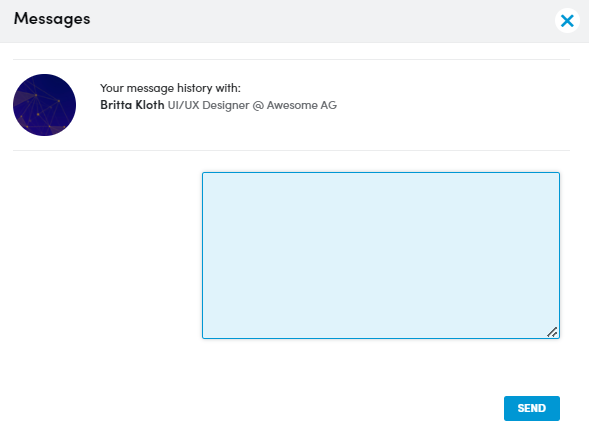Click the SEND button

532,408
